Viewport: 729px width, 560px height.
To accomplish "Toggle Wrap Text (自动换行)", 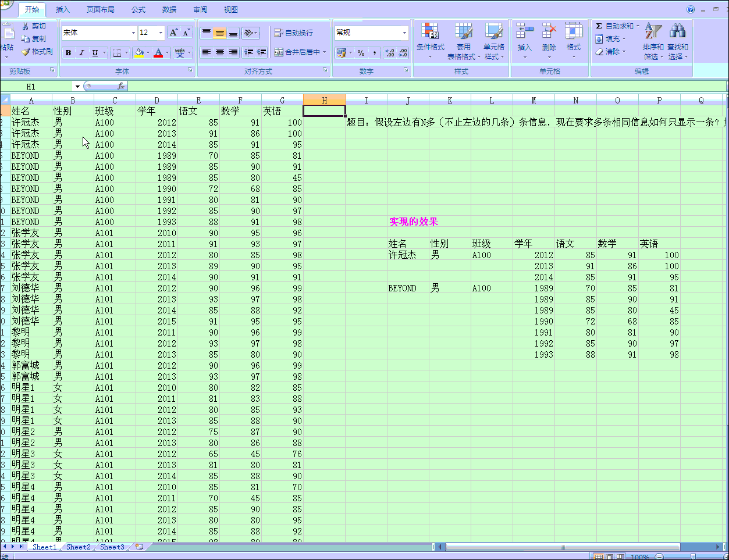I will click(294, 33).
